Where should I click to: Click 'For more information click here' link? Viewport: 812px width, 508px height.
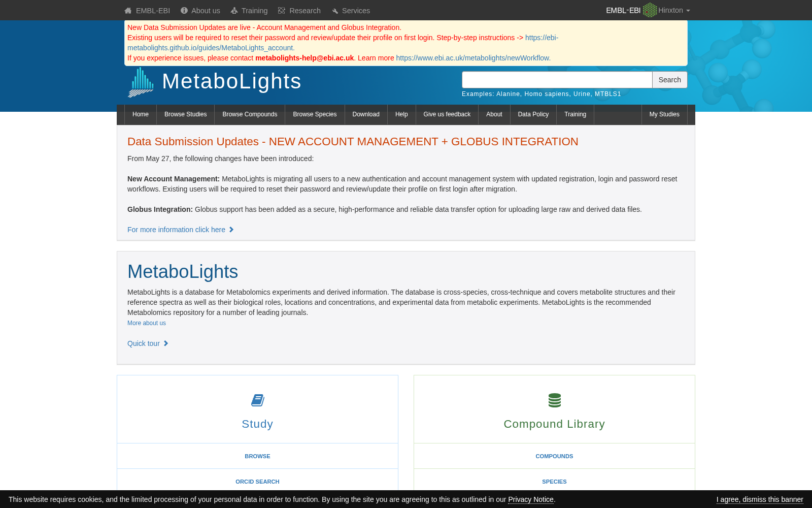pyautogui.click(x=176, y=230)
